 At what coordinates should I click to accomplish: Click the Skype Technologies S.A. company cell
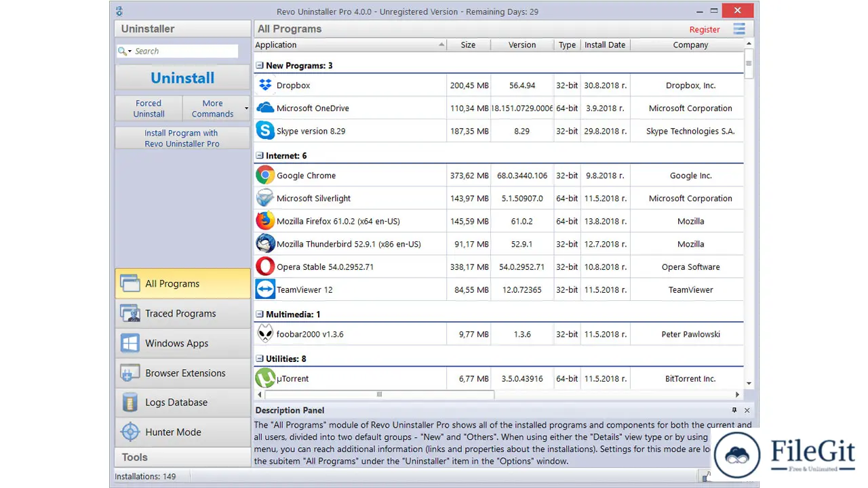(x=690, y=131)
